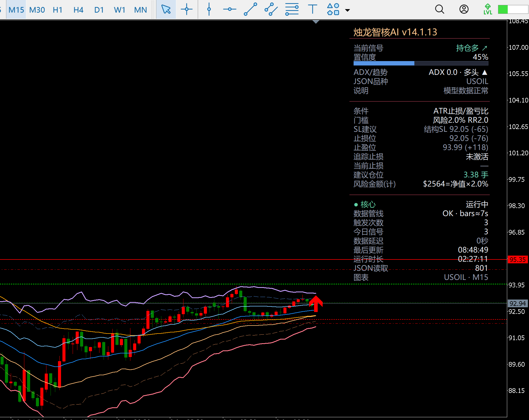Select the Fibonacci retracement tool
The width and height of the screenshot is (529, 420).
[292, 9]
